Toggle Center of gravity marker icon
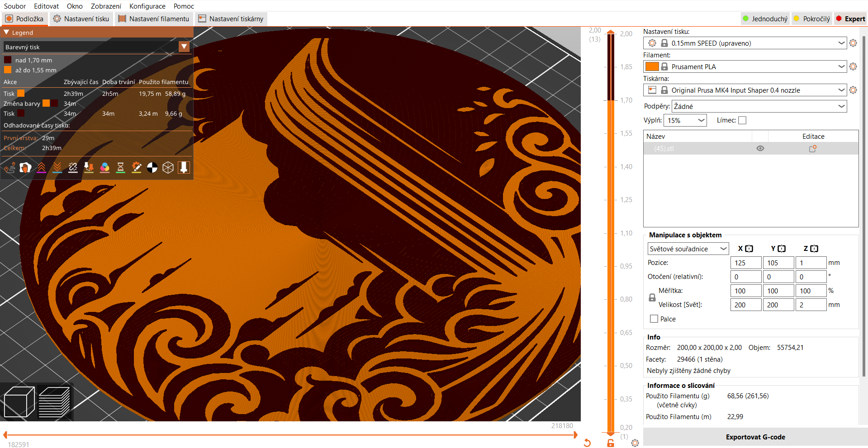 pos(152,168)
